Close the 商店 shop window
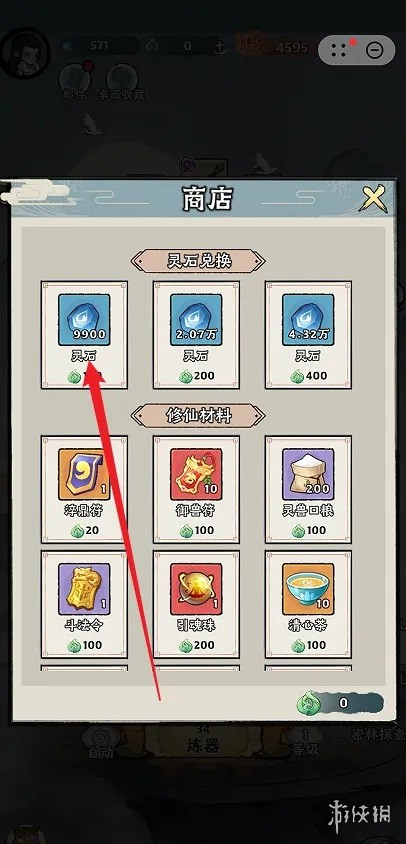Screen dimensions: 406x844 coord(373,199)
